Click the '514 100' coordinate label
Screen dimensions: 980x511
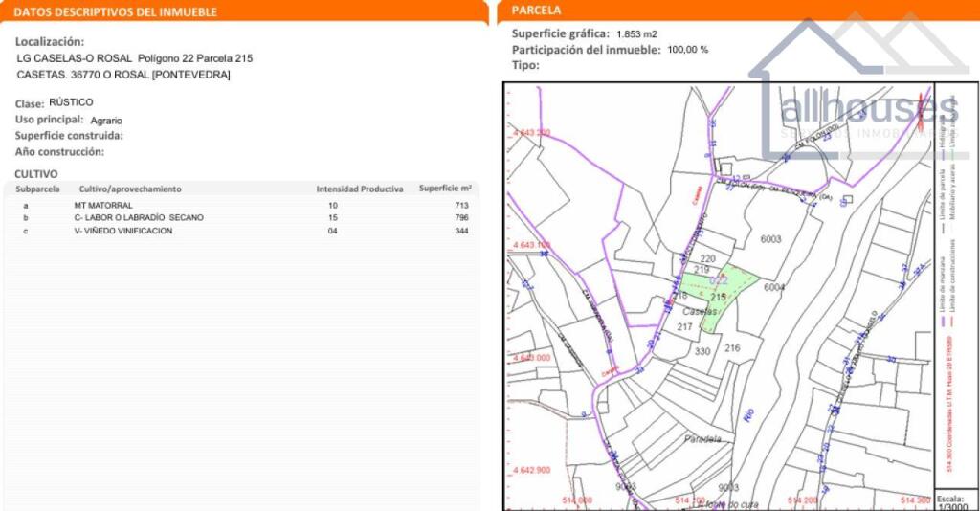pos(689,500)
